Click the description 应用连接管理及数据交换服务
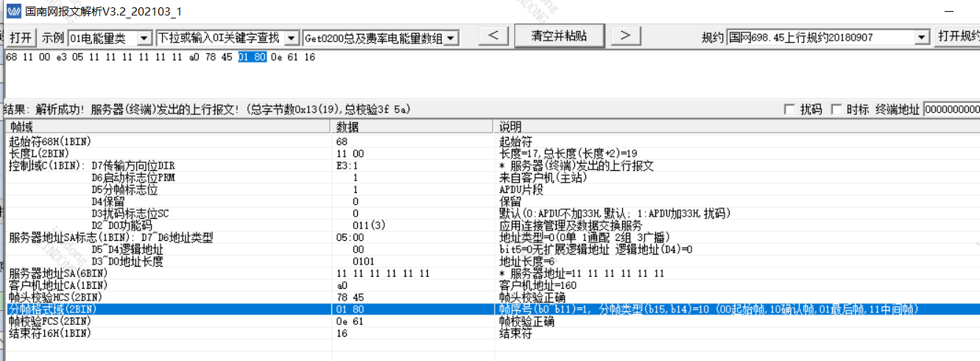This screenshot has height=361, width=980. click(x=571, y=225)
